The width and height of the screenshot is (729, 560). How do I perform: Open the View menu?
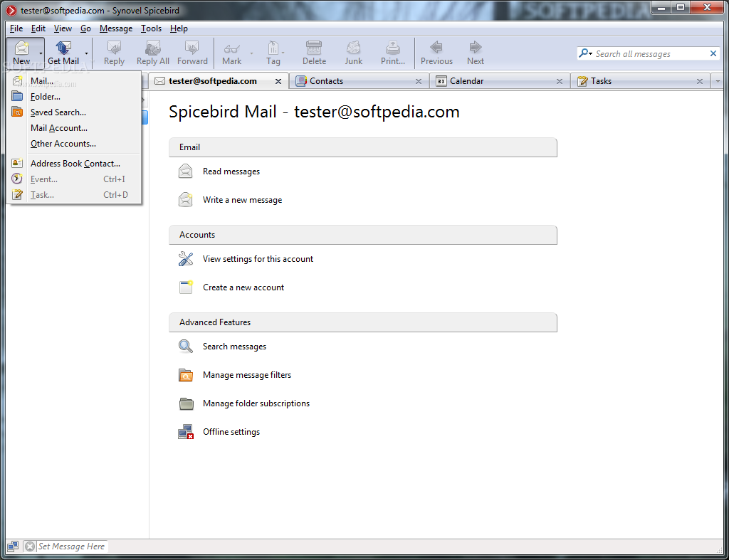tap(63, 28)
